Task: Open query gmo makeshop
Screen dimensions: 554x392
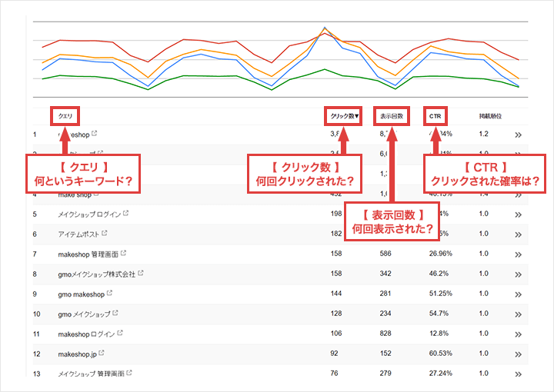Action: 82,294
